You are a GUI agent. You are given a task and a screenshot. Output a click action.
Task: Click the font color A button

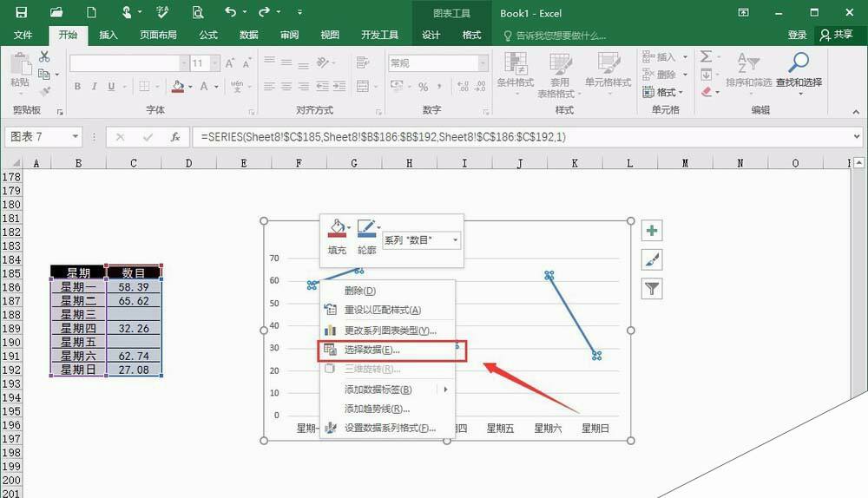(204, 86)
